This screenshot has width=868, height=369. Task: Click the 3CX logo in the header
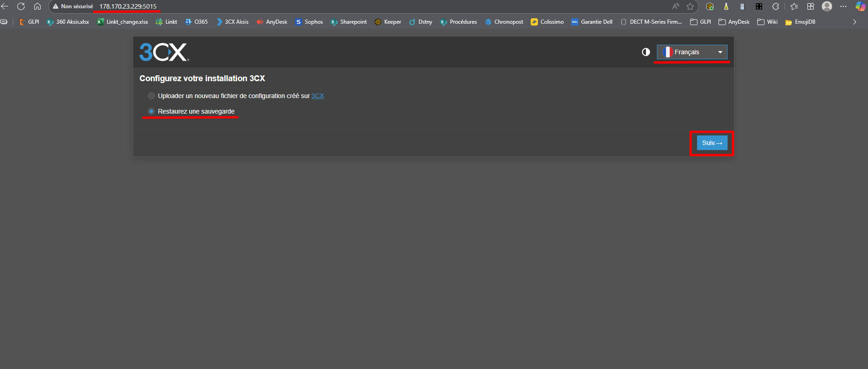point(164,52)
